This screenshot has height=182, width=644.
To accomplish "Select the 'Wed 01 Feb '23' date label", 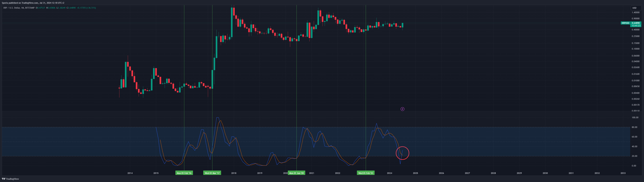I will pos(365,173).
